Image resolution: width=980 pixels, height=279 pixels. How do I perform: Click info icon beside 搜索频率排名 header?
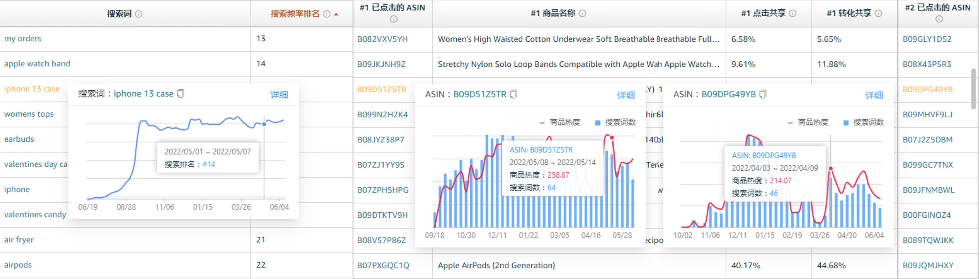[326, 14]
